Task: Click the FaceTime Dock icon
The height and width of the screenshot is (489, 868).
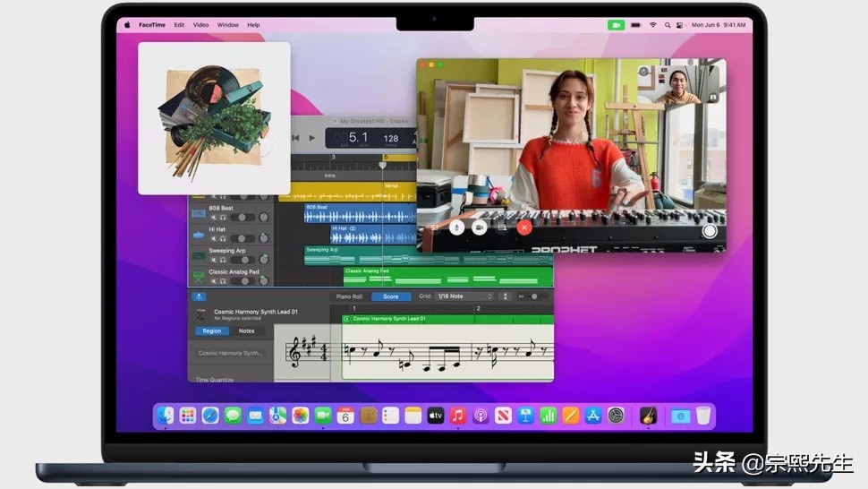Action: coord(323,416)
